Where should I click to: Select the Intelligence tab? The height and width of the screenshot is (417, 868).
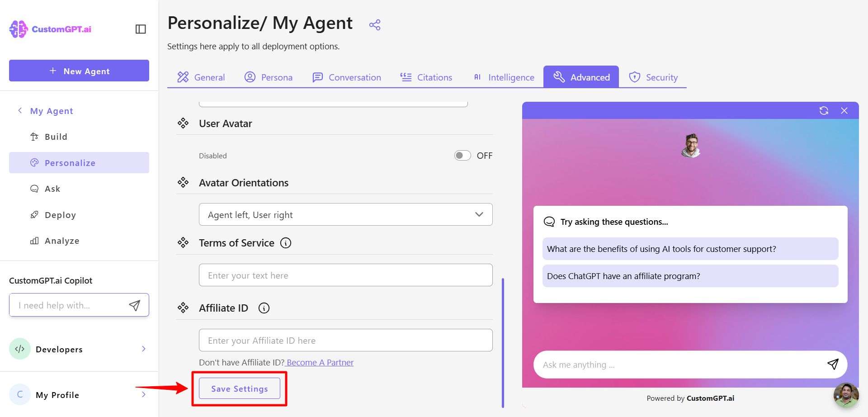tap(503, 77)
